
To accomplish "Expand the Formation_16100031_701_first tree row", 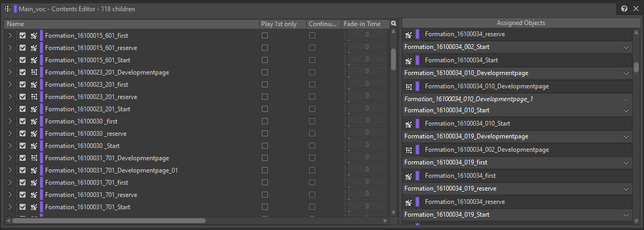I will coord(10,183).
